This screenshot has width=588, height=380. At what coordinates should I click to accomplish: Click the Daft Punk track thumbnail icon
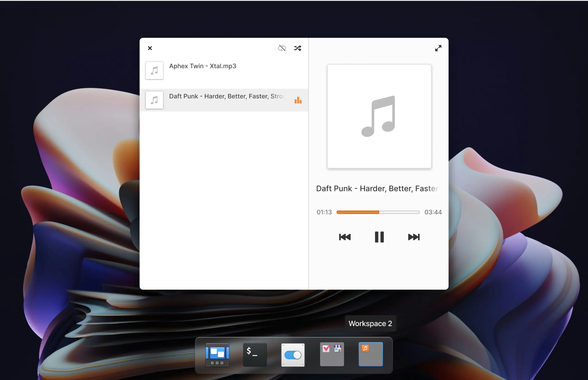(154, 100)
